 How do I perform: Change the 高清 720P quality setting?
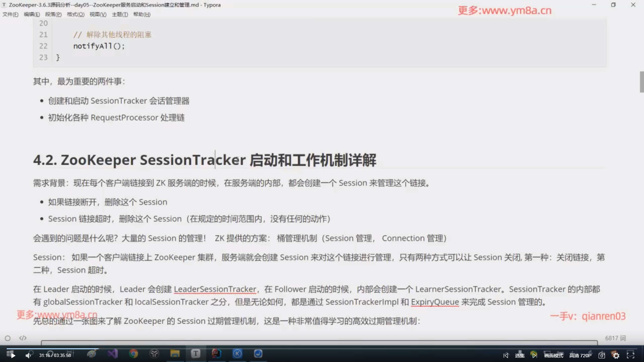tap(580, 355)
